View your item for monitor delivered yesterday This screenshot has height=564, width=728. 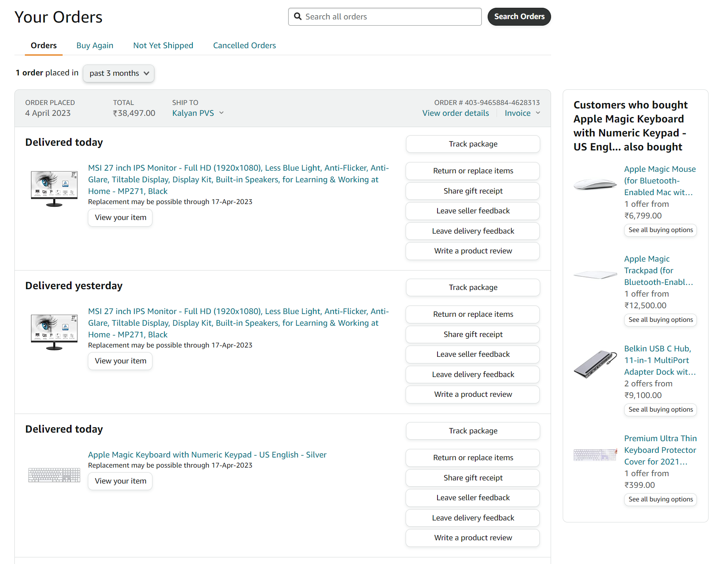pyautogui.click(x=120, y=361)
